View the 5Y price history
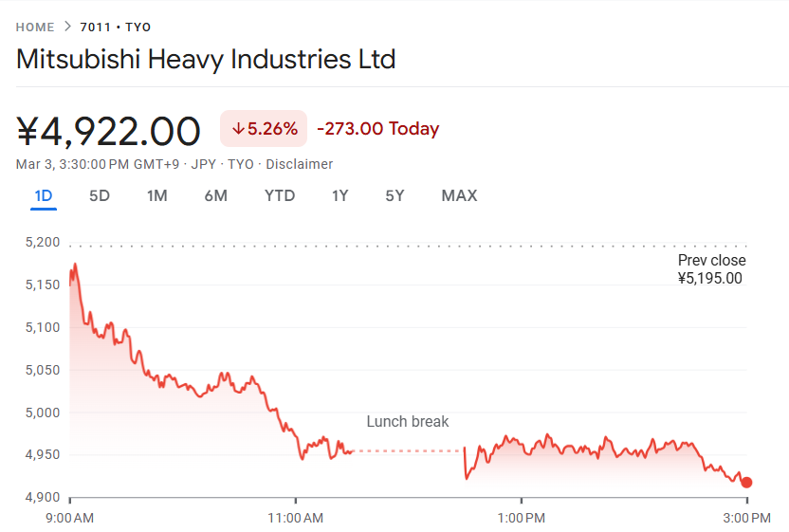789x532 pixels. point(394,196)
